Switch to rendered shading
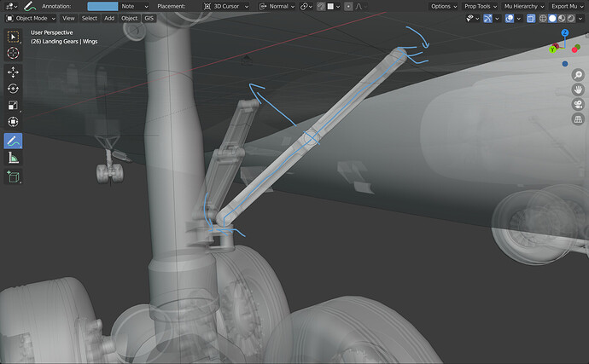 point(571,18)
